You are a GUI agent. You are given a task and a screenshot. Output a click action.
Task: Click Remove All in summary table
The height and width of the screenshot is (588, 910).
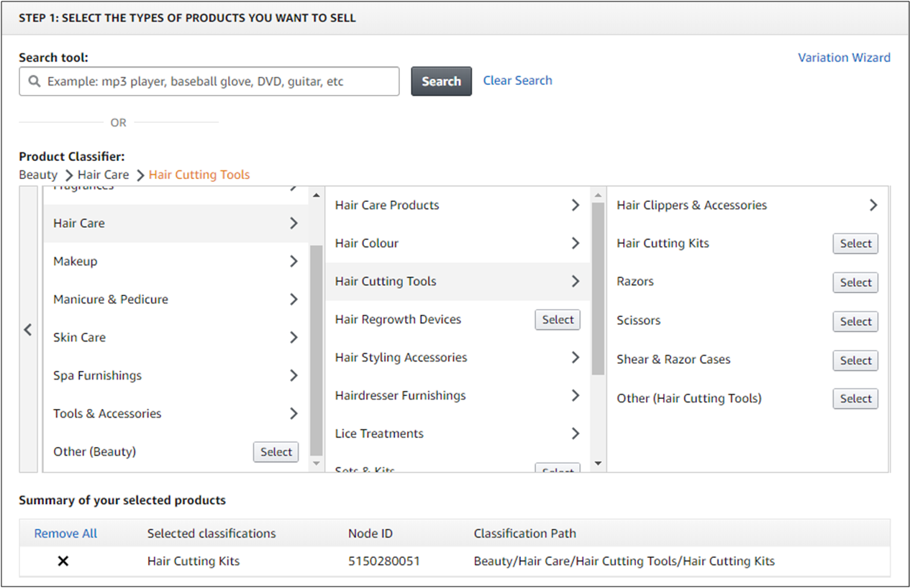coord(65,533)
